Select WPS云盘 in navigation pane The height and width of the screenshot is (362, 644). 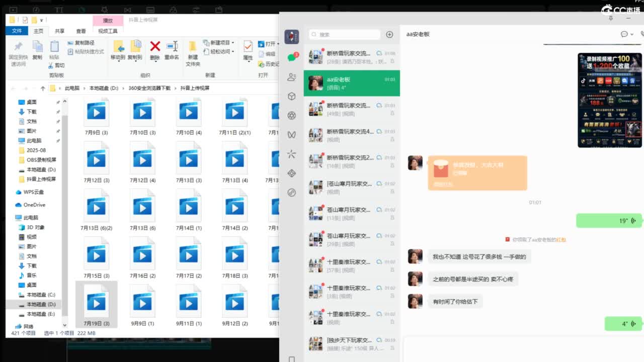(29, 192)
